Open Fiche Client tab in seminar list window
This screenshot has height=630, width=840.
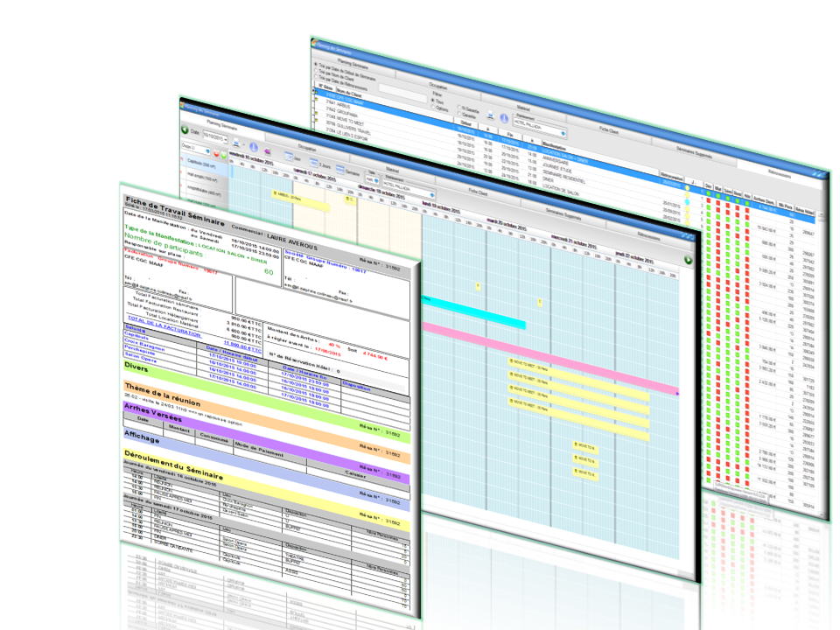point(609,130)
